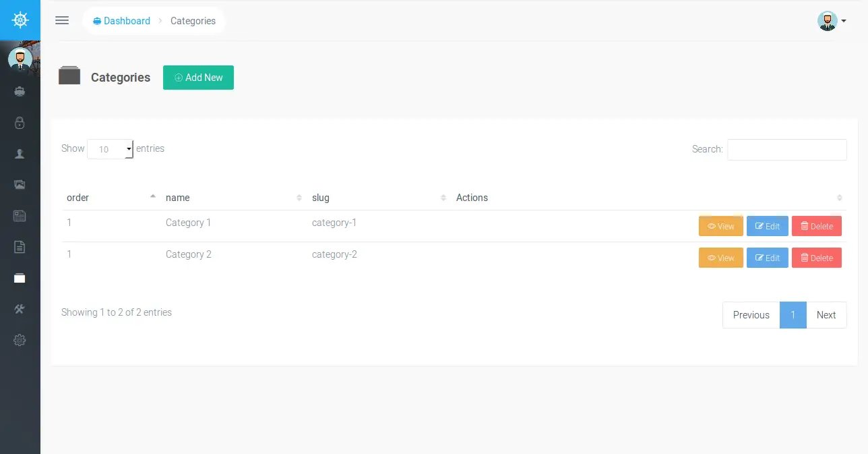Open the document Pages icon in sidebar

click(x=20, y=247)
